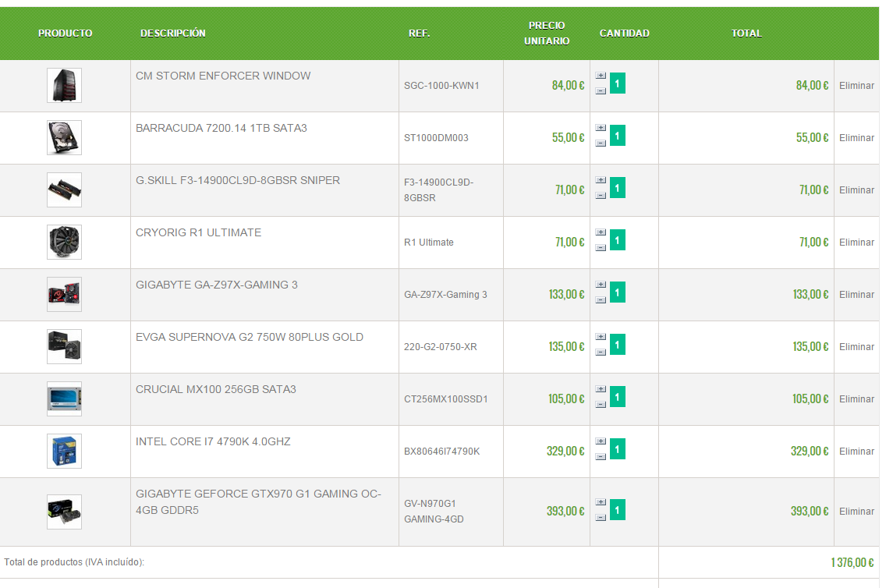Open EVGA SUPERNOVA G2 750W 80PLUS GOLD description
The height and width of the screenshot is (588, 893).
[249, 338]
